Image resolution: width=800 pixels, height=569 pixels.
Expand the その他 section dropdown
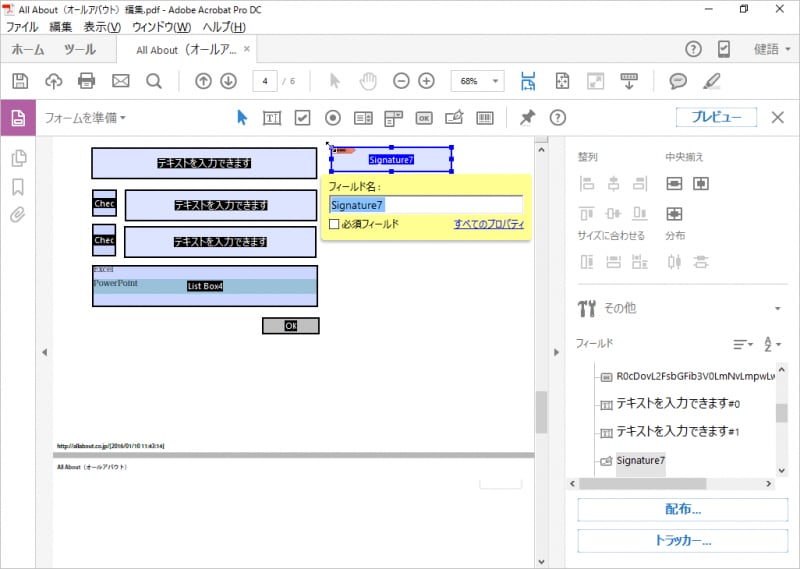pyautogui.click(x=777, y=308)
